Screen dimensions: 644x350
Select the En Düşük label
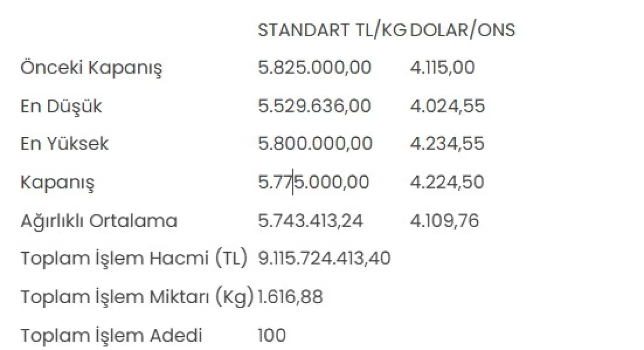(61, 106)
